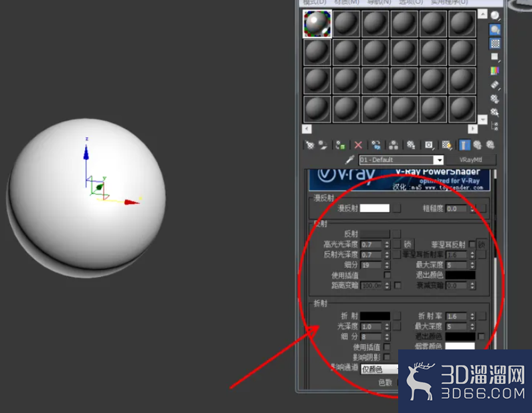The width and height of the screenshot is (532, 413).
Task: Click the white 烟雾颜色 swatch
Action: [460, 346]
